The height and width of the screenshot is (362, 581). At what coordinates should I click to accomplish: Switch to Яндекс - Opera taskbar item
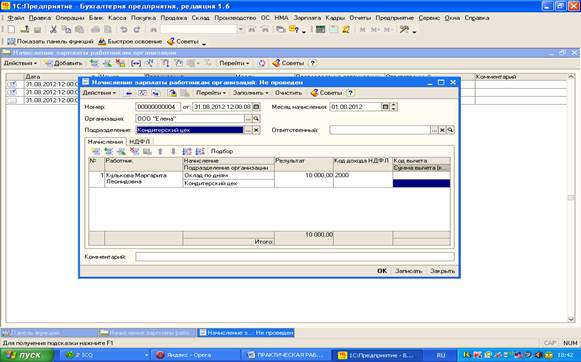[196, 355]
